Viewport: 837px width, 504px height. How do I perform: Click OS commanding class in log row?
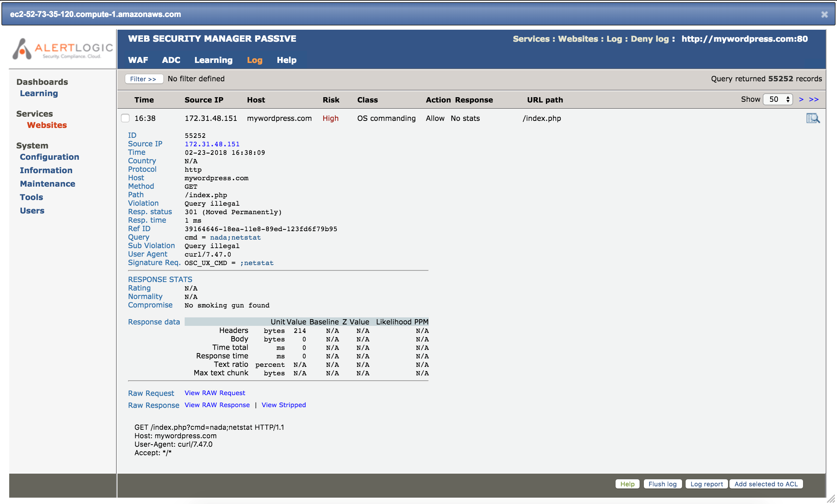point(386,118)
